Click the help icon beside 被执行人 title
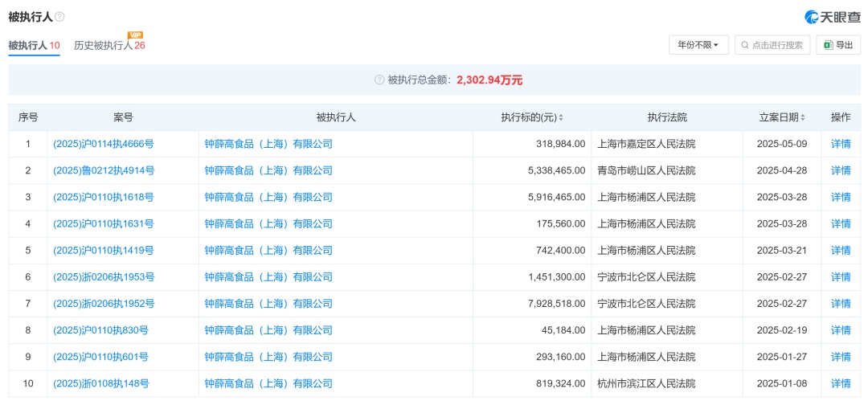 pos(59,17)
